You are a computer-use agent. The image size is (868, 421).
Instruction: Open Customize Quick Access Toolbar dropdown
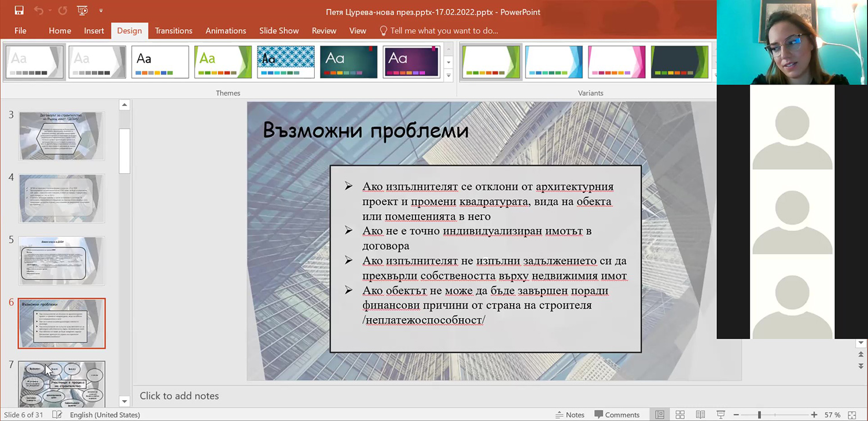[x=101, y=10]
